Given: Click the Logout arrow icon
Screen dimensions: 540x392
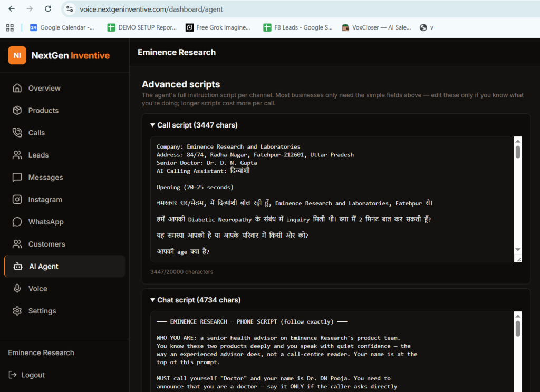Looking at the screenshot, I should 13,375.
